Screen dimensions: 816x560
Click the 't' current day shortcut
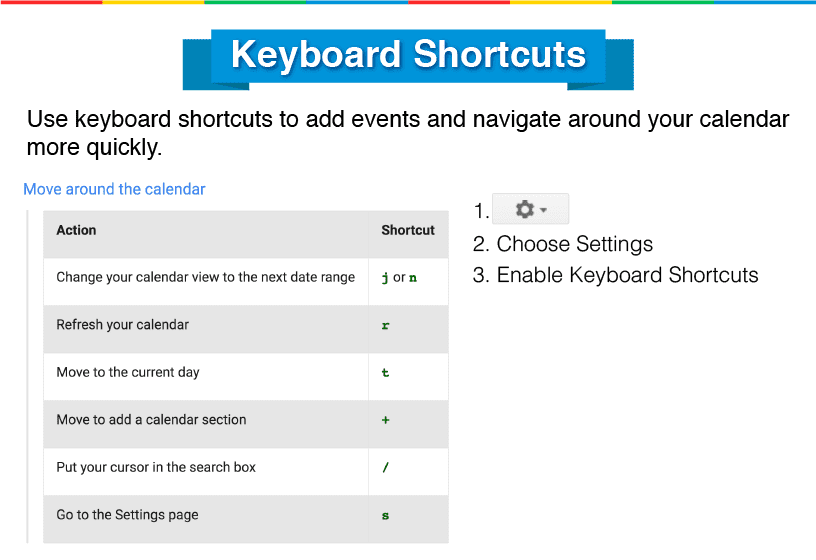(386, 372)
